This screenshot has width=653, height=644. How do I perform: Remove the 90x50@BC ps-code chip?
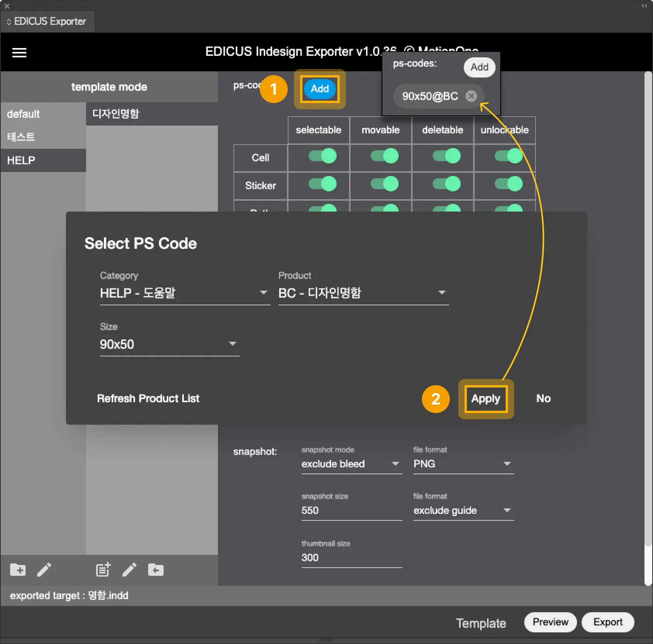(471, 96)
